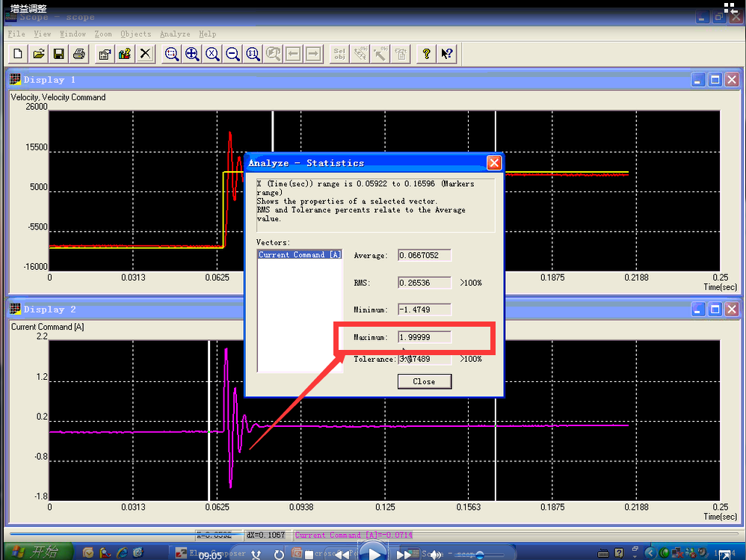
Task: Print the scope displays
Action: [79, 53]
